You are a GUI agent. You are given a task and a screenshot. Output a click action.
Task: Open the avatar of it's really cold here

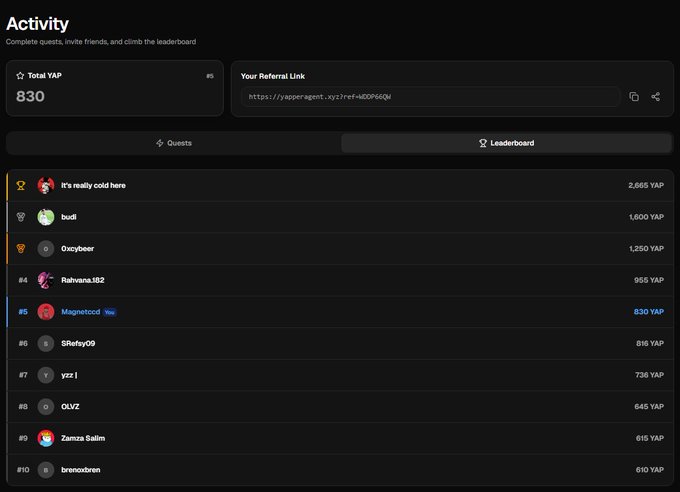coord(46,185)
